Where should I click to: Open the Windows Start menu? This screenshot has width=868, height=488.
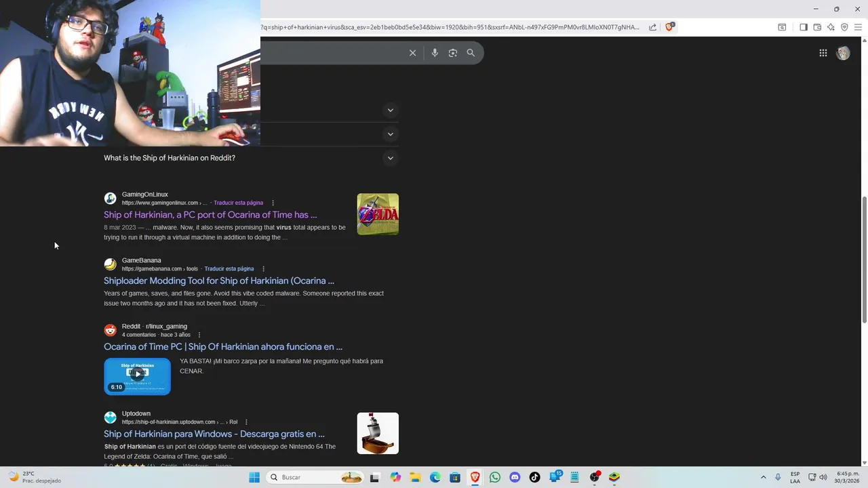tap(254, 477)
